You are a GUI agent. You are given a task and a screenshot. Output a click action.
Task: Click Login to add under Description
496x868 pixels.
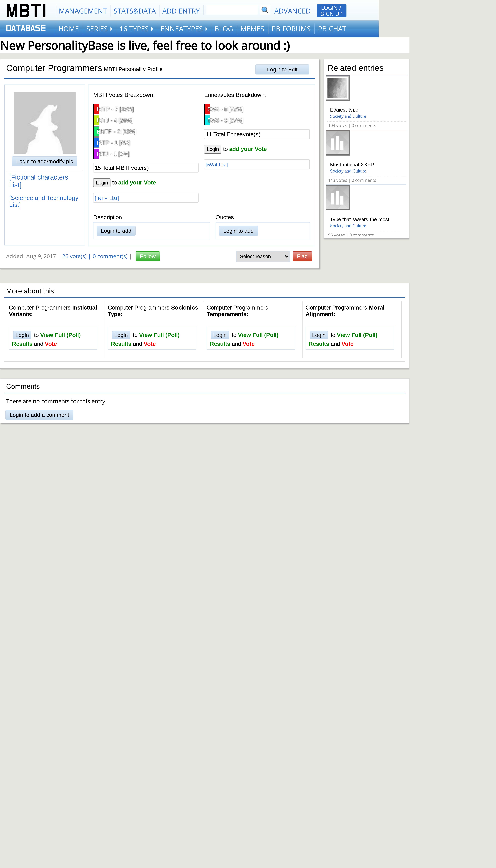tap(116, 231)
